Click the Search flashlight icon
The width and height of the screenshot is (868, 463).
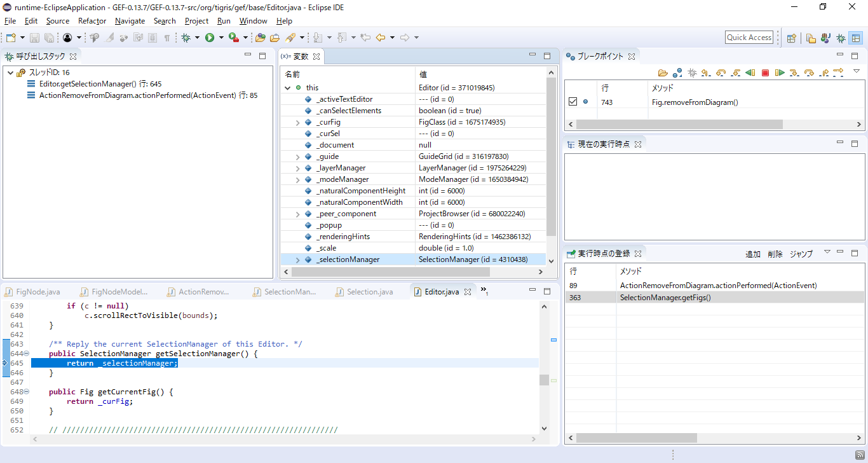coord(290,38)
